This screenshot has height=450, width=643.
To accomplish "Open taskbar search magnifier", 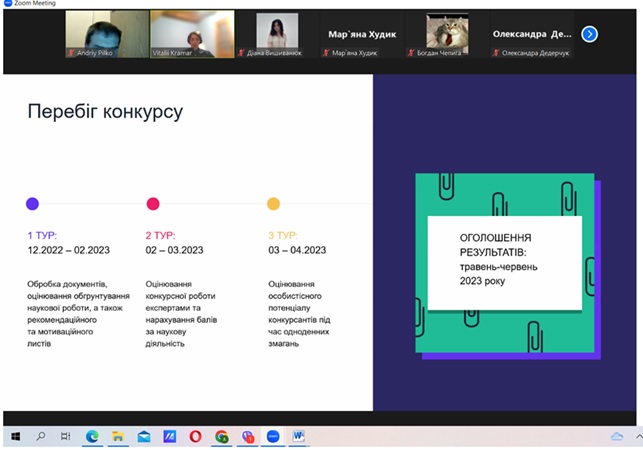I will [41, 436].
